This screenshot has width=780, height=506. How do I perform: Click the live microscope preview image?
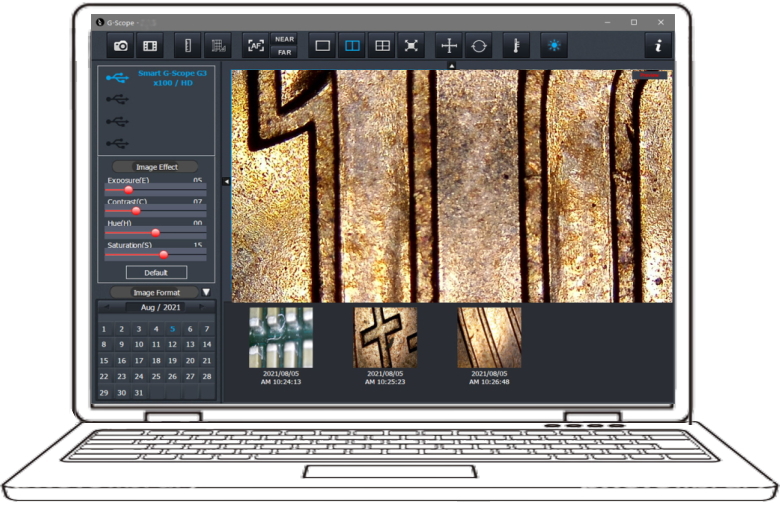(x=452, y=186)
